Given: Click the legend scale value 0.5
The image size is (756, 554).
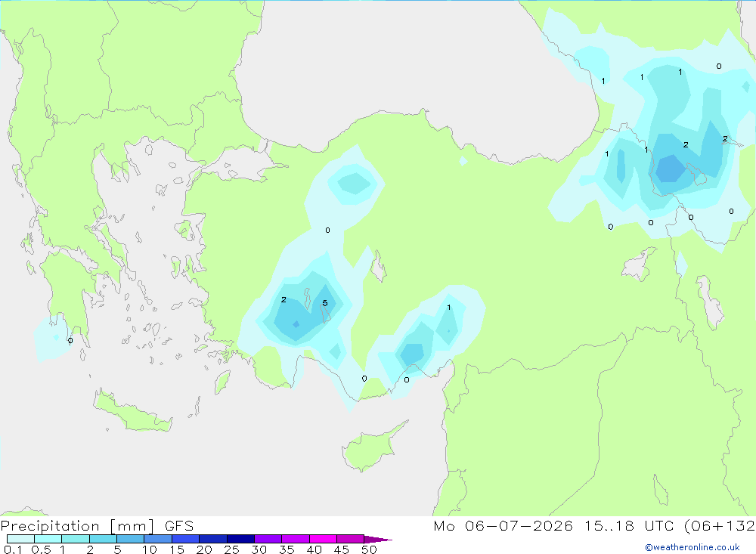Looking at the screenshot, I should (41, 549).
